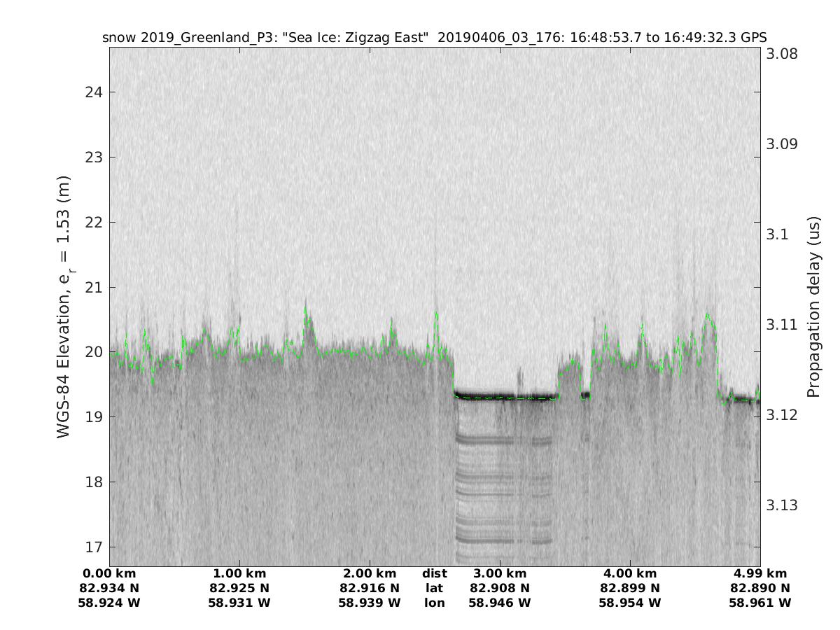Click the Propagation delay right axis label
The width and height of the screenshot is (840, 630).
click(x=813, y=308)
